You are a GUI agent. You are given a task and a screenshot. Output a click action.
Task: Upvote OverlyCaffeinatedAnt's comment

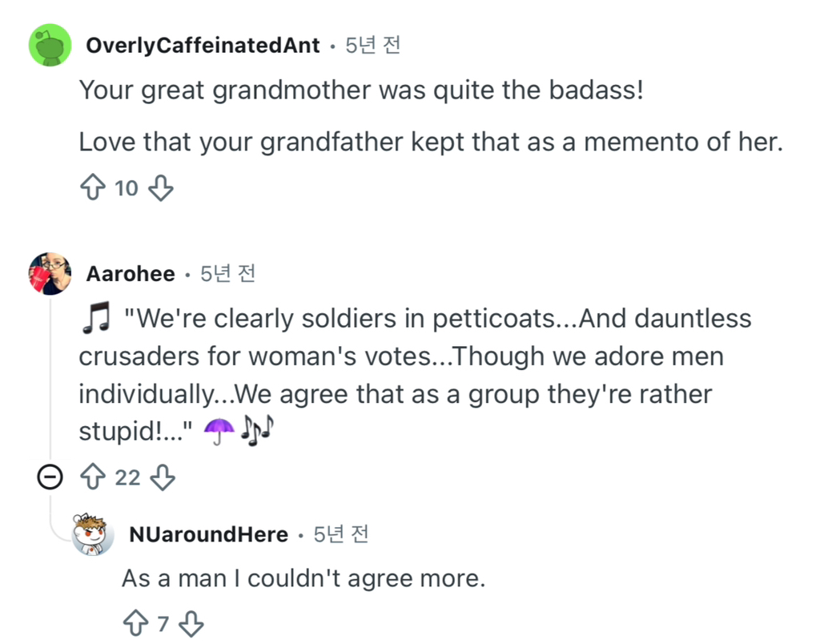91,188
